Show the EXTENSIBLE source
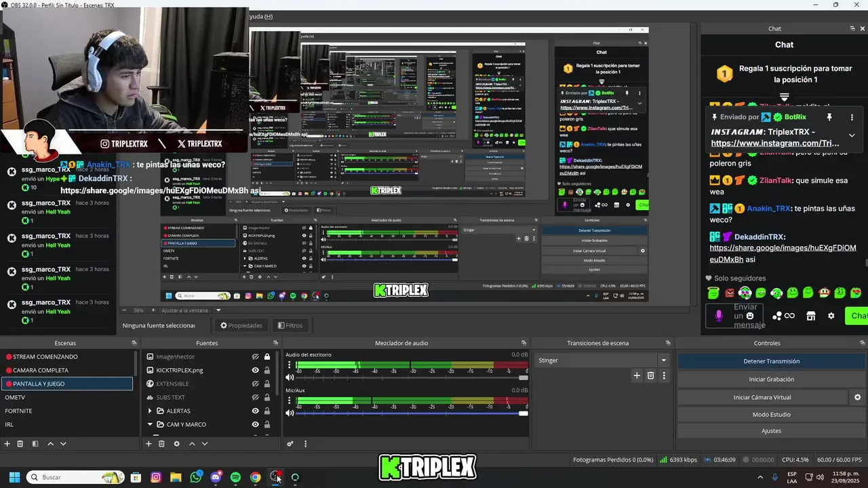The width and height of the screenshot is (868, 488). (x=256, y=384)
